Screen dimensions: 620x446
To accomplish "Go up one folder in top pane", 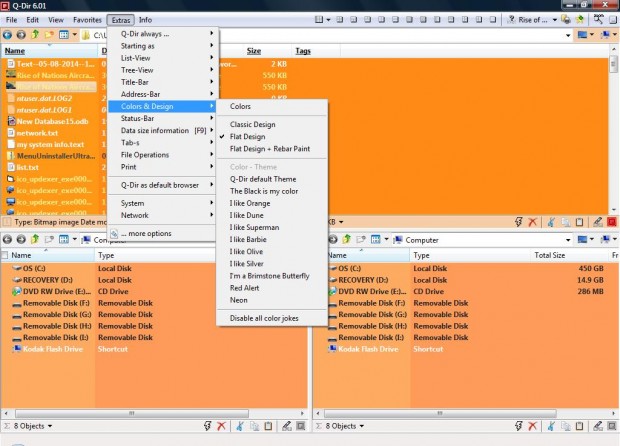I will (35, 35).
